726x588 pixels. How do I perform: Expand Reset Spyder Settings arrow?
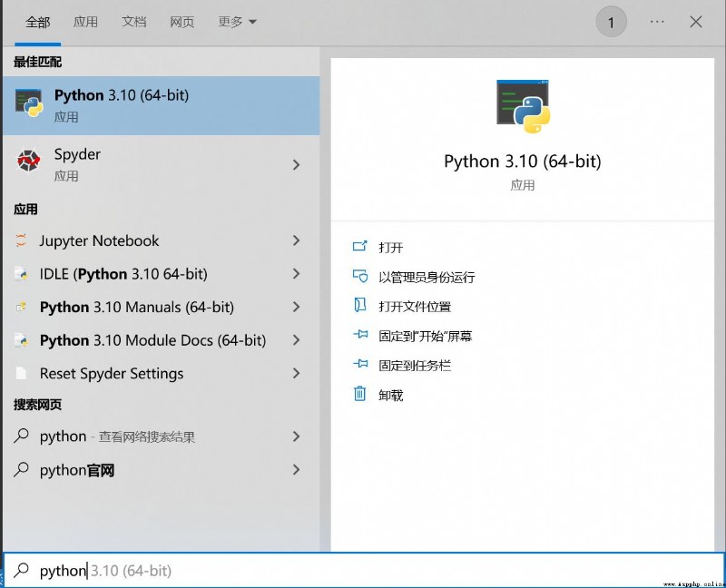pyautogui.click(x=297, y=373)
